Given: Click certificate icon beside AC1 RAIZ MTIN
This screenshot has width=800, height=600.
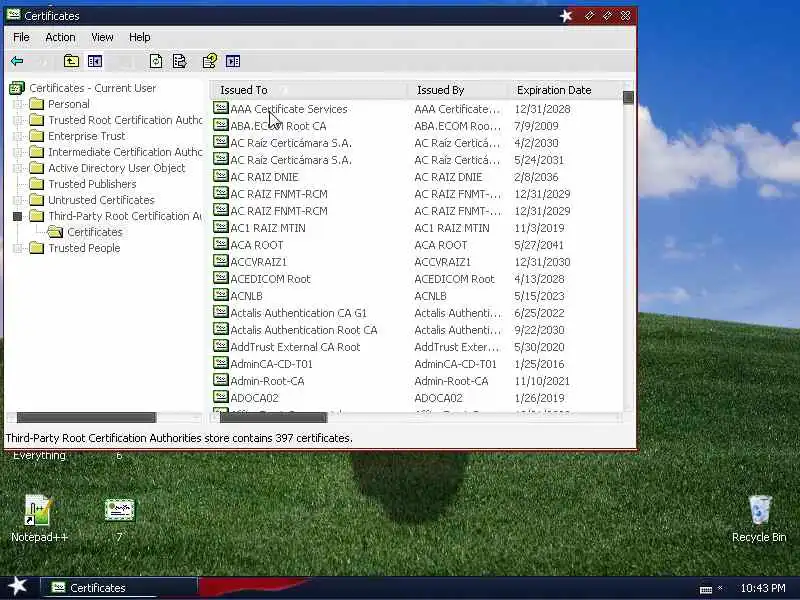Looking at the screenshot, I should click(x=220, y=228).
